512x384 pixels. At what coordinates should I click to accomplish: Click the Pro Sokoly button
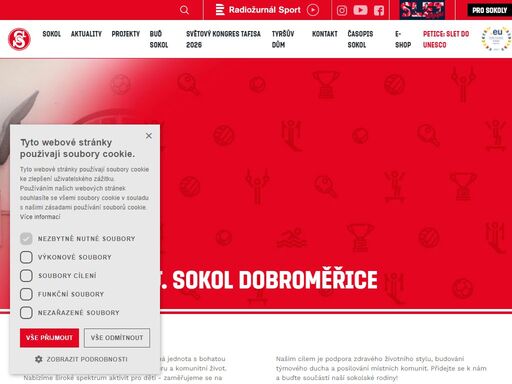[x=489, y=10]
